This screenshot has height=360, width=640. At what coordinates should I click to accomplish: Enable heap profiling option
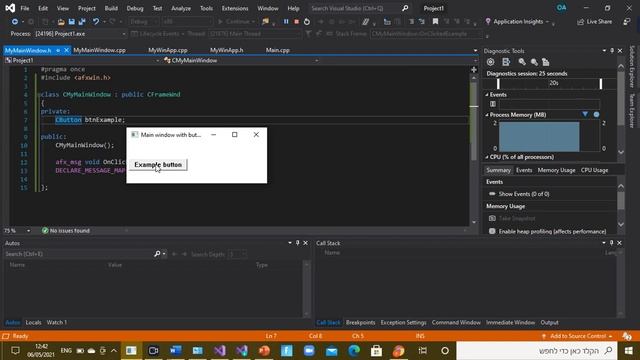pyautogui.click(x=492, y=231)
